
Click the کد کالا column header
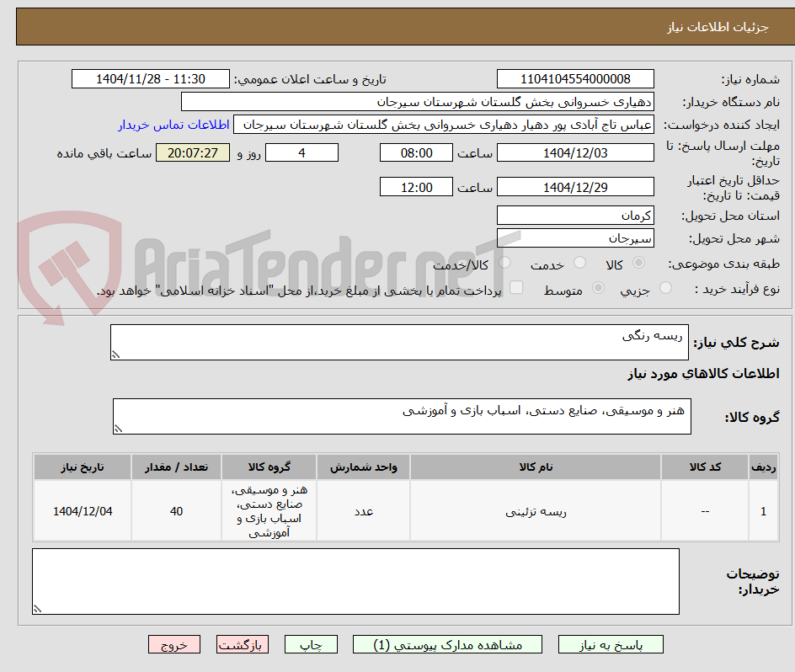click(x=705, y=467)
